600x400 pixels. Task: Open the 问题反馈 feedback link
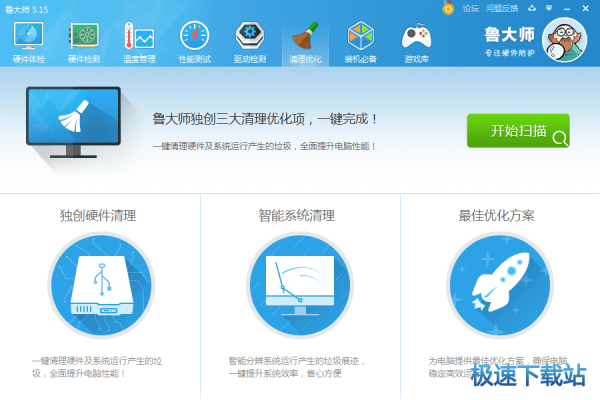pyautogui.click(x=502, y=8)
